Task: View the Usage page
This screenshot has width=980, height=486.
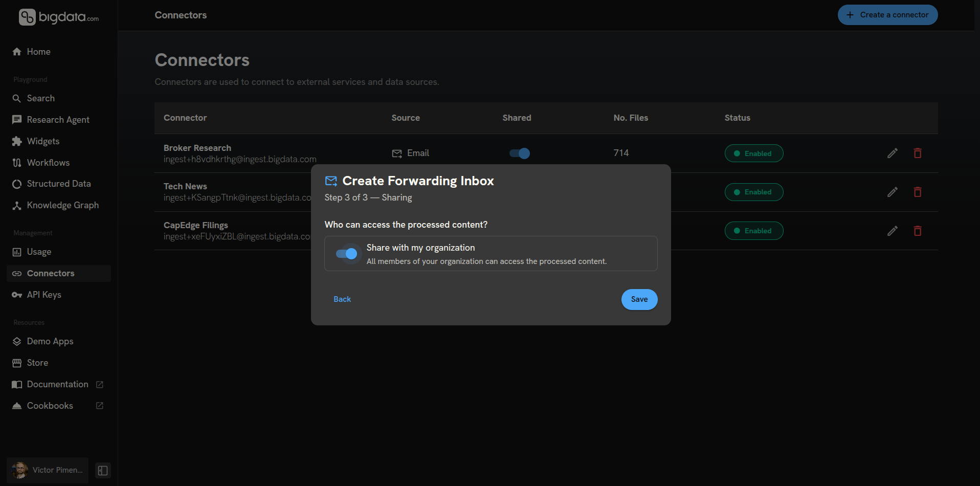Action: [x=59, y=252]
